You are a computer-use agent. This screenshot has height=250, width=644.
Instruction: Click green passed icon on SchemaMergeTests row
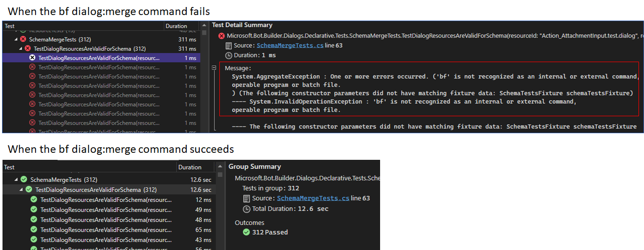pos(24,180)
